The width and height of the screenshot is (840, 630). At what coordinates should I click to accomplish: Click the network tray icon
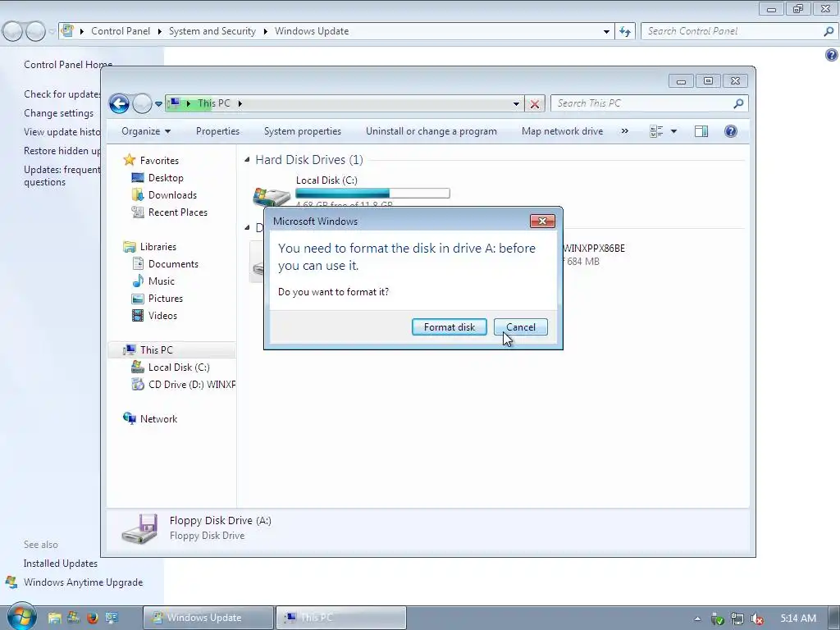737,619
